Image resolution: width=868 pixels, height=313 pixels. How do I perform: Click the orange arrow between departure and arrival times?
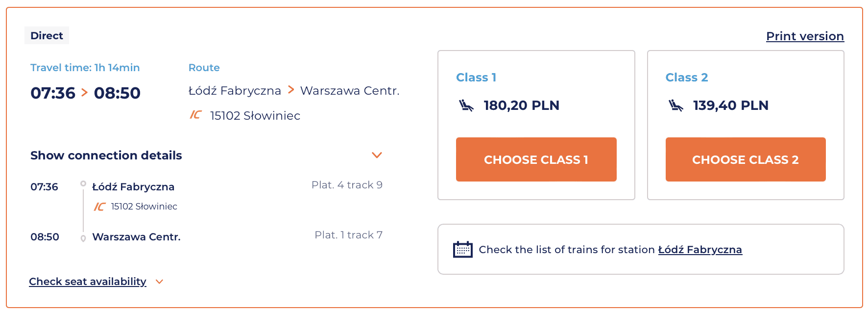pyautogui.click(x=84, y=92)
